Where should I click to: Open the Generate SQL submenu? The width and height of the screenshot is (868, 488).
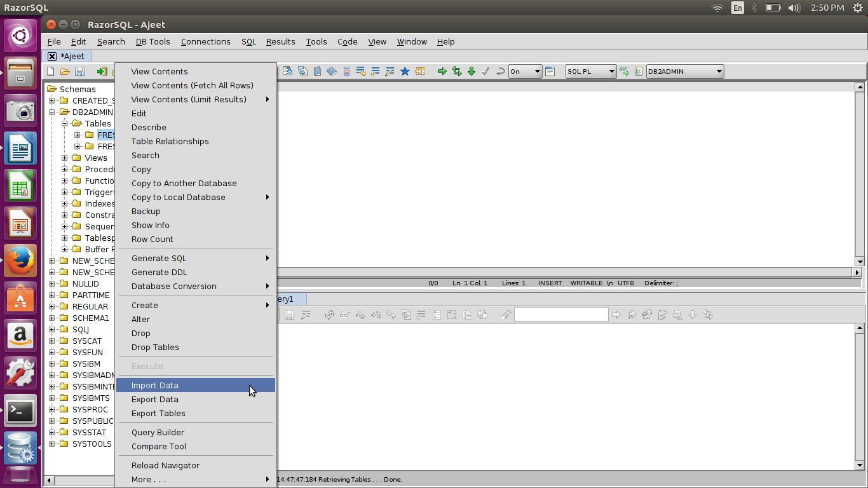pyautogui.click(x=196, y=258)
